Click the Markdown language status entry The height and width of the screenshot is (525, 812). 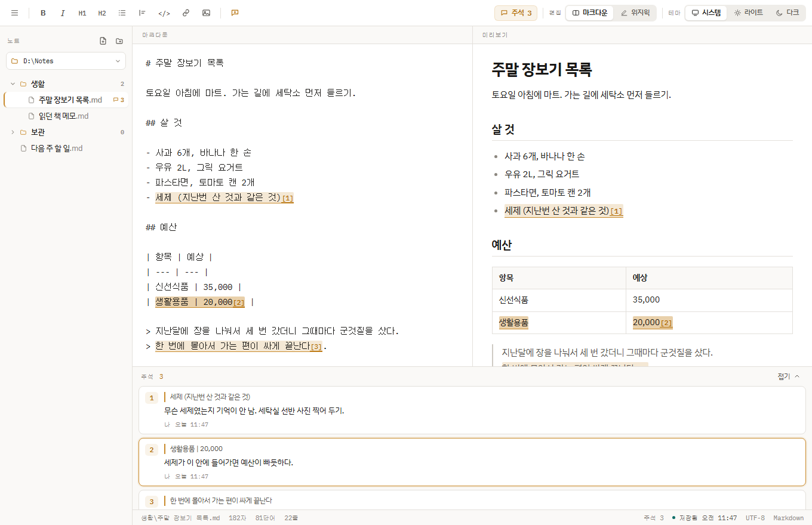[x=788, y=518]
